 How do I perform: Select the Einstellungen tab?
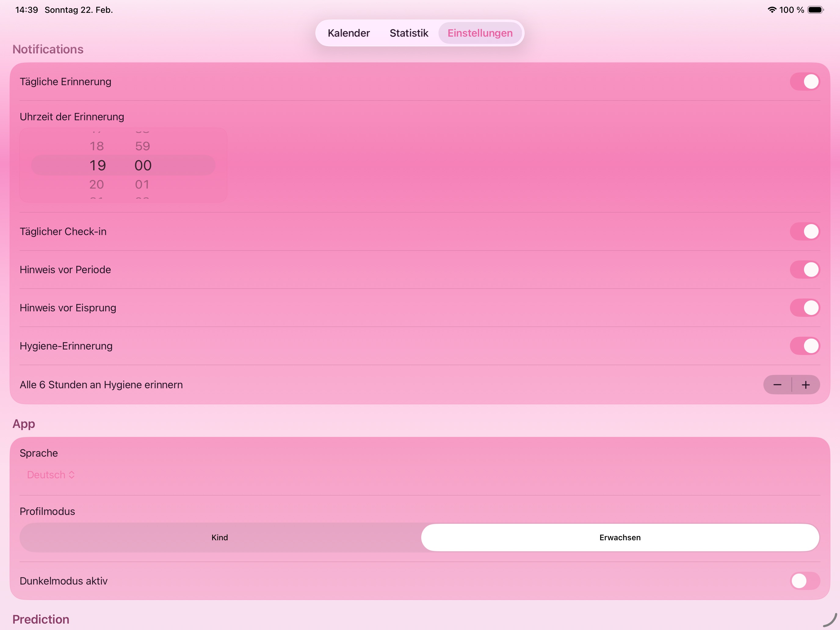[480, 33]
